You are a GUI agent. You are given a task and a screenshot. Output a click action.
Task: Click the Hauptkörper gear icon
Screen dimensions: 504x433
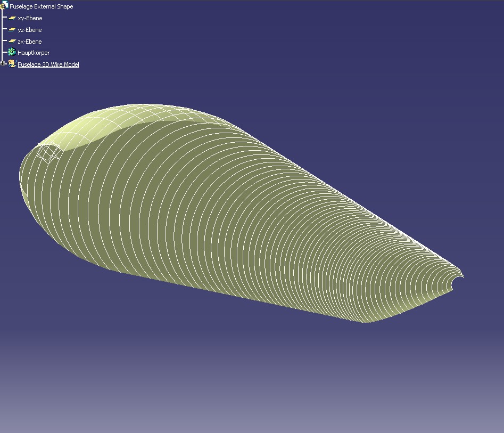click(12, 52)
